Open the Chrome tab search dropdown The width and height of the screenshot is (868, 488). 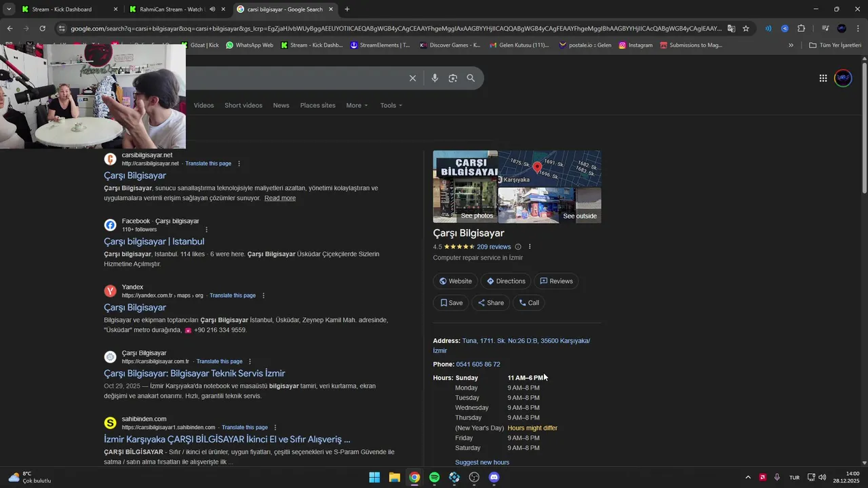click(9, 9)
